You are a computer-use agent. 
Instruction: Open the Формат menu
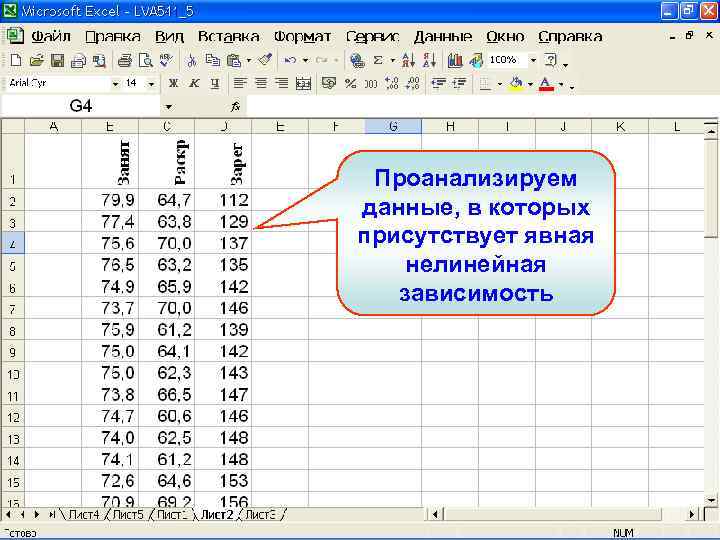point(302,37)
